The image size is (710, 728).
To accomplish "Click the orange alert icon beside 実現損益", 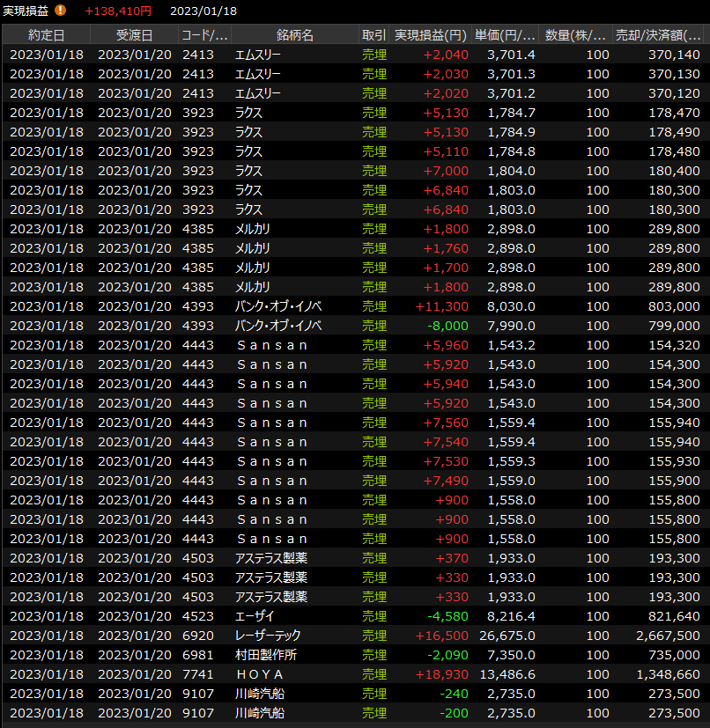I will (x=60, y=11).
